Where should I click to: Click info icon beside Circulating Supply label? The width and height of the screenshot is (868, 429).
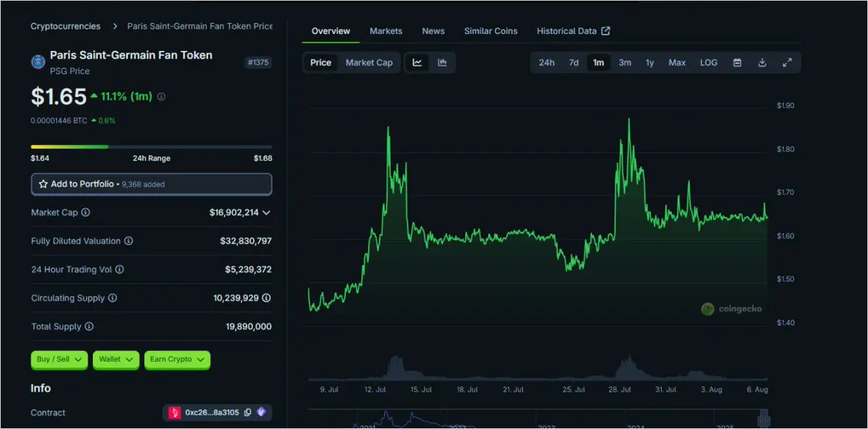(112, 298)
